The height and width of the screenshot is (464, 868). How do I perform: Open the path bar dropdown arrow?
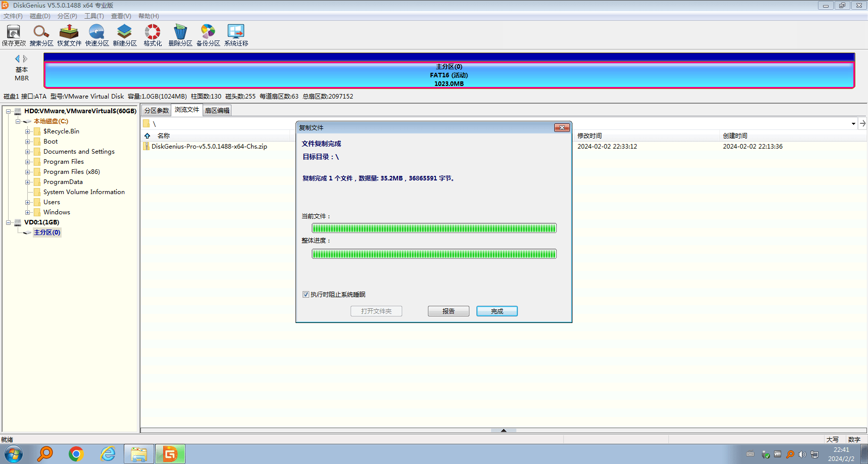pos(853,123)
